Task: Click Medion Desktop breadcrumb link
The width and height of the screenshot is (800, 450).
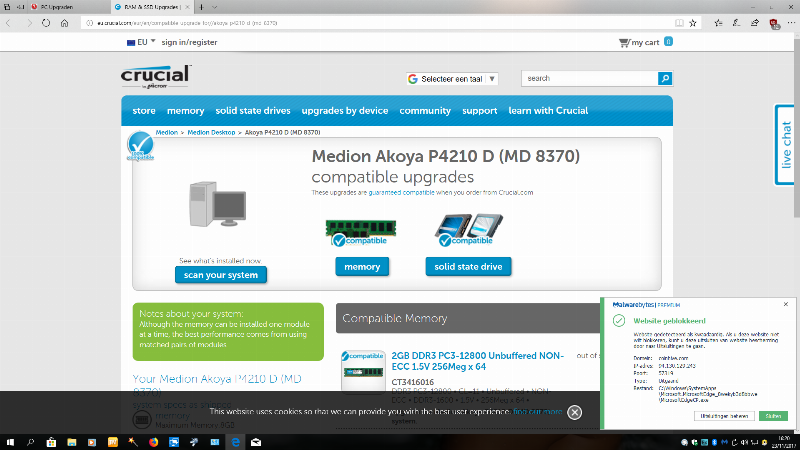Action: [x=211, y=133]
